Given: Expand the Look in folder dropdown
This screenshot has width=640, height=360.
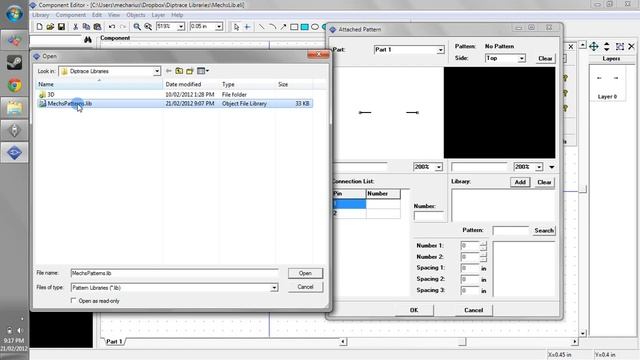Looking at the screenshot, I should point(157,71).
